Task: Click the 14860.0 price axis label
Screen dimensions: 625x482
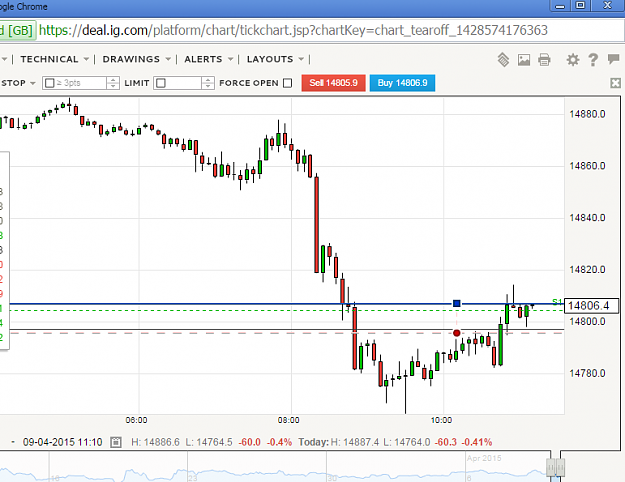Action: coord(587,166)
